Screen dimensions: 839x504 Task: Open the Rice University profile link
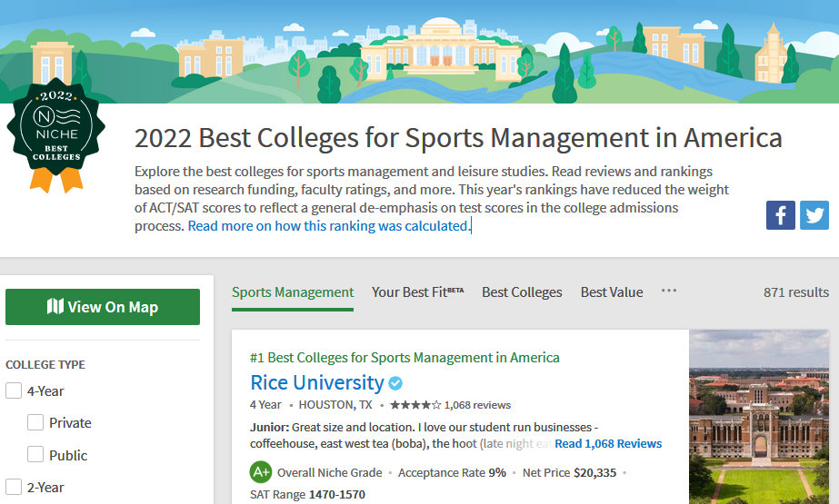pyautogui.click(x=317, y=382)
